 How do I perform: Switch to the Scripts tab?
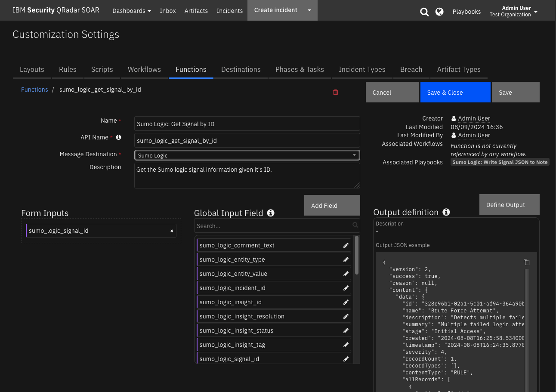tap(102, 69)
